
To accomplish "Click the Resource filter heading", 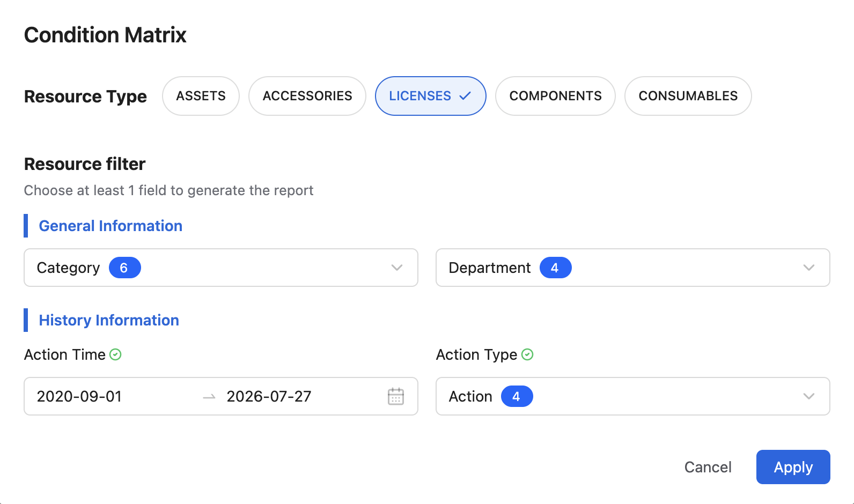I will tap(85, 164).
